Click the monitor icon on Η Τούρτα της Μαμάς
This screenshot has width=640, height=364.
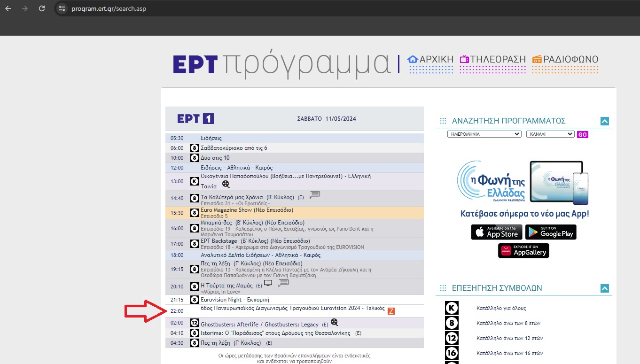click(x=268, y=283)
